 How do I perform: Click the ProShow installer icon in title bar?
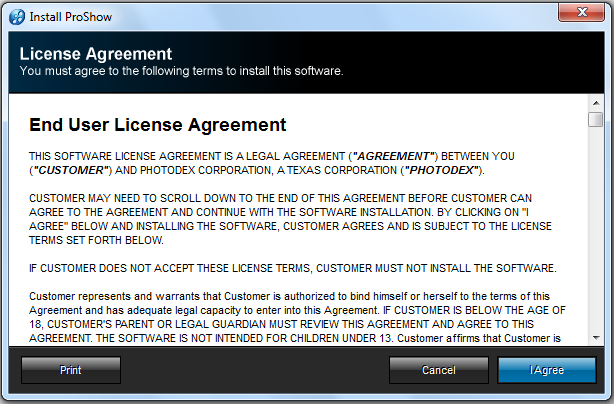point(17,17)
